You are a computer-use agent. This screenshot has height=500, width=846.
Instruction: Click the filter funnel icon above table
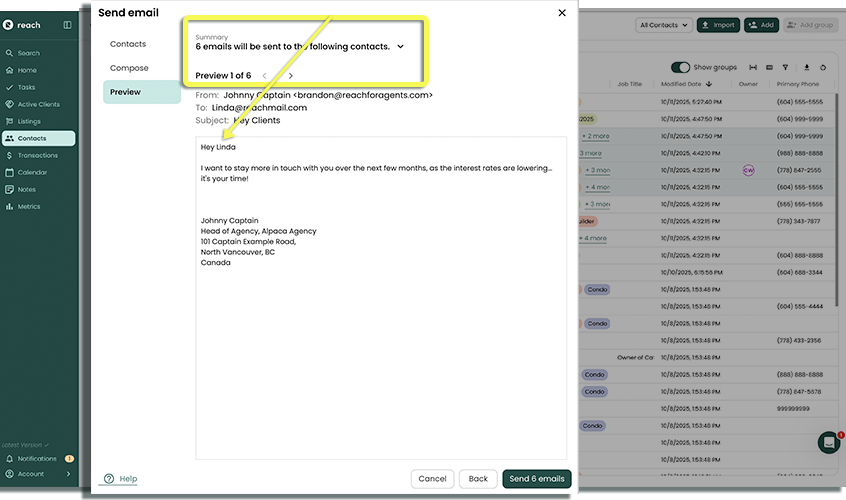click(x=785, y=67)
